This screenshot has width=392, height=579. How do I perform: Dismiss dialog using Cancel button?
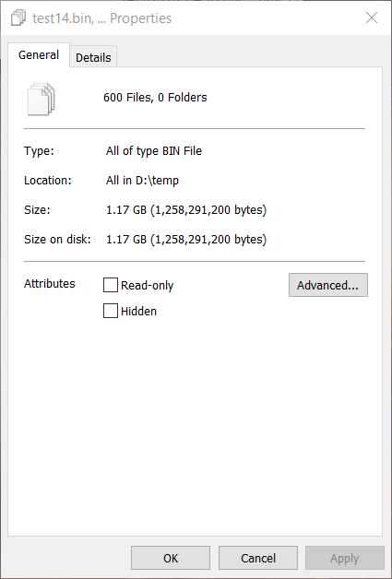[258, 558]
